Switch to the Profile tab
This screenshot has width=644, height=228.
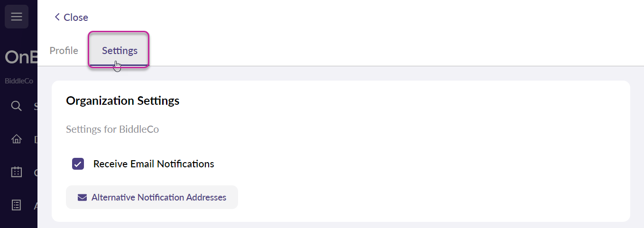64,51
